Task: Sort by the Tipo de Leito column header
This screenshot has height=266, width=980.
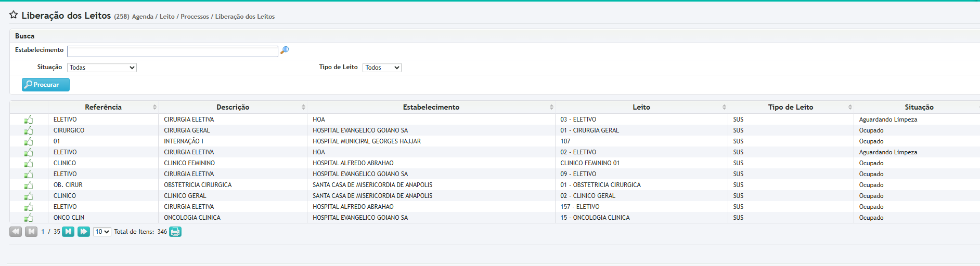Action: 790,107
